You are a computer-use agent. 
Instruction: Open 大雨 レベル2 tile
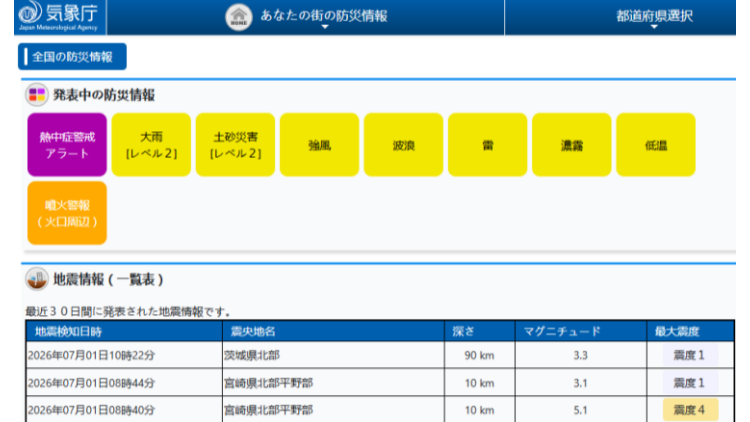pyautogui.click(x=151, y=145)
